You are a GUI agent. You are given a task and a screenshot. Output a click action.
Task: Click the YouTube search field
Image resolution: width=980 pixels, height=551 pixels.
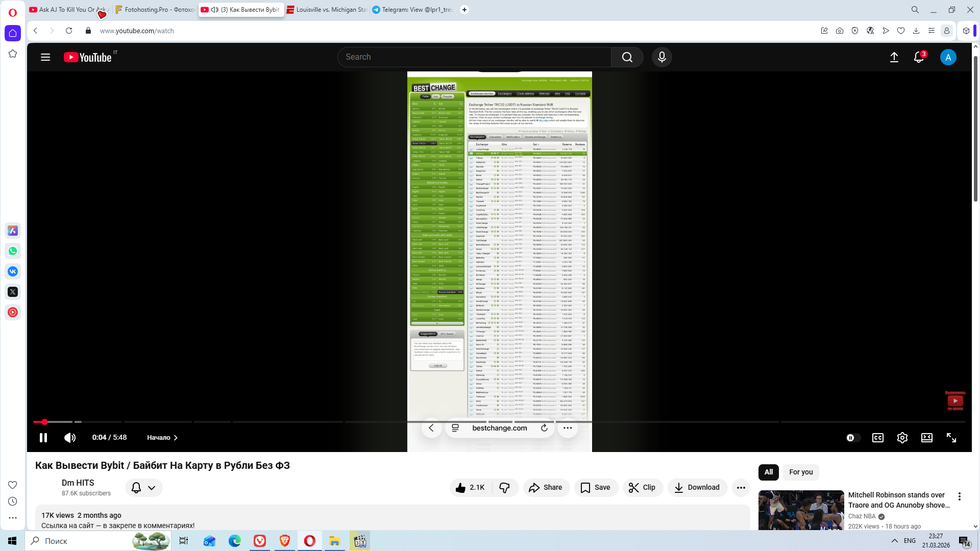click(475, 57)
